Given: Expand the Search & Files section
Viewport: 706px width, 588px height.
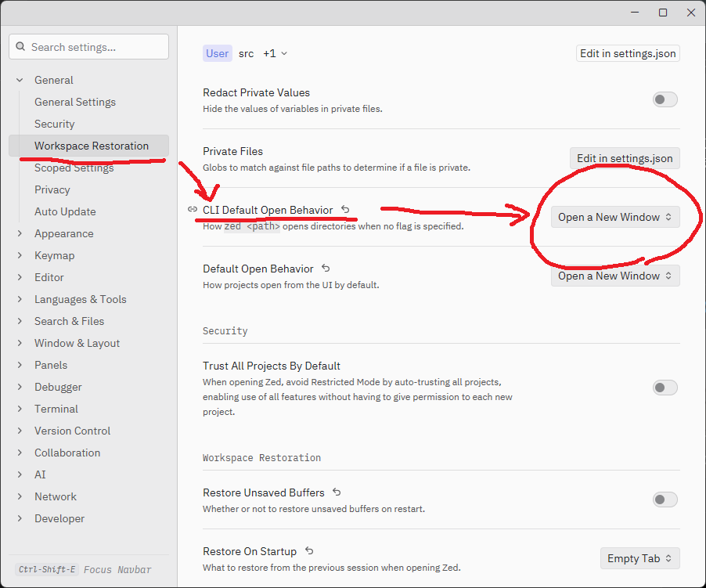Looking at the screenshot, I should (x=20, y=321).
